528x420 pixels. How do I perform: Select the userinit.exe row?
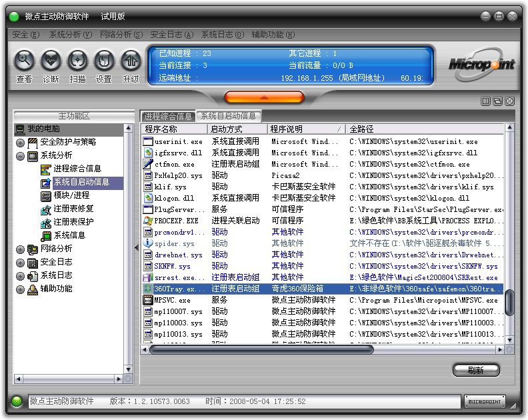323,141
